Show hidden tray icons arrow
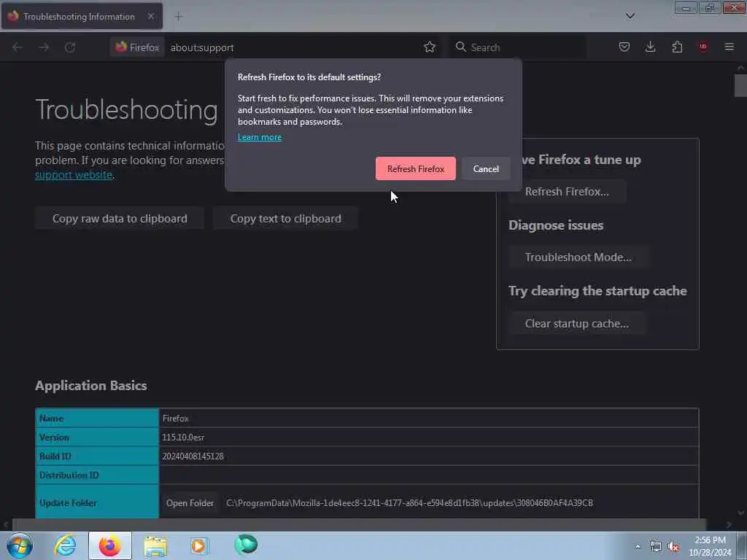Image resolution: width=747 pixels, height=560 pixels. pos(638,546)
